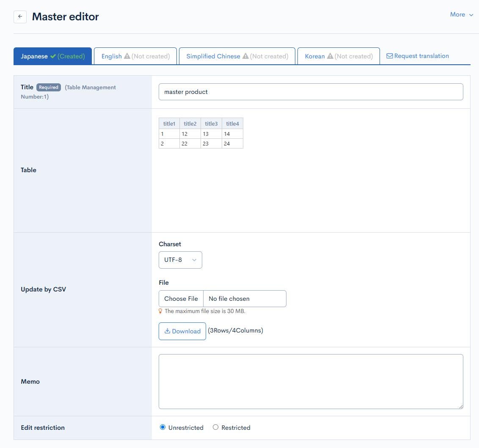Click warning icon on English tab
The width and height of the screenshot is (479, 448).
pyautogui.click(x=127, y=56)
